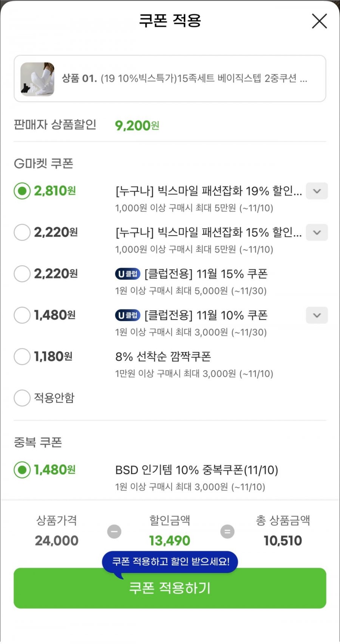Expand the 빅스마일 19% coupon chevron
Screen dimensions: 340x644
click(317, 191)
